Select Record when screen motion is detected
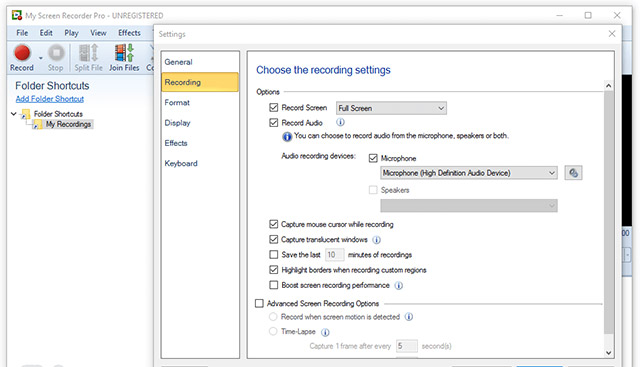640x367 pixels. pyautogui.click(x=273, y=317)
